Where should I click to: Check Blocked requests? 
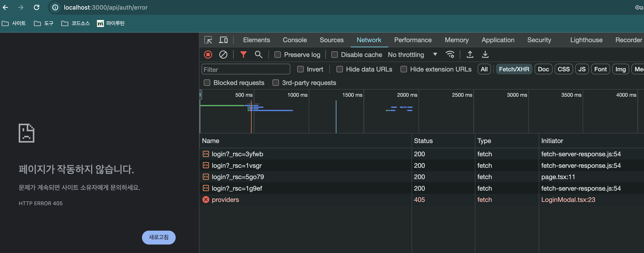(x=207, y=83)
